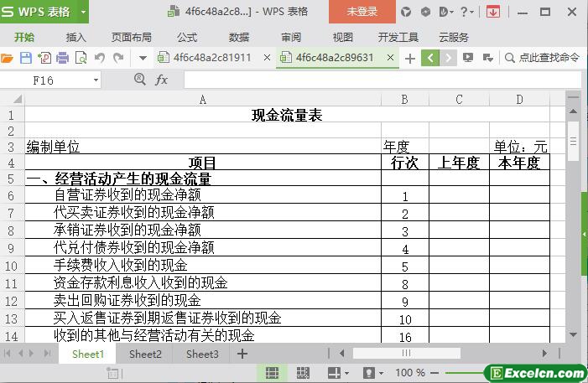This screenshot has width=588, height=383.
Task: Open the skin/theme icon in title bar
Action: (x=406, y=12)
